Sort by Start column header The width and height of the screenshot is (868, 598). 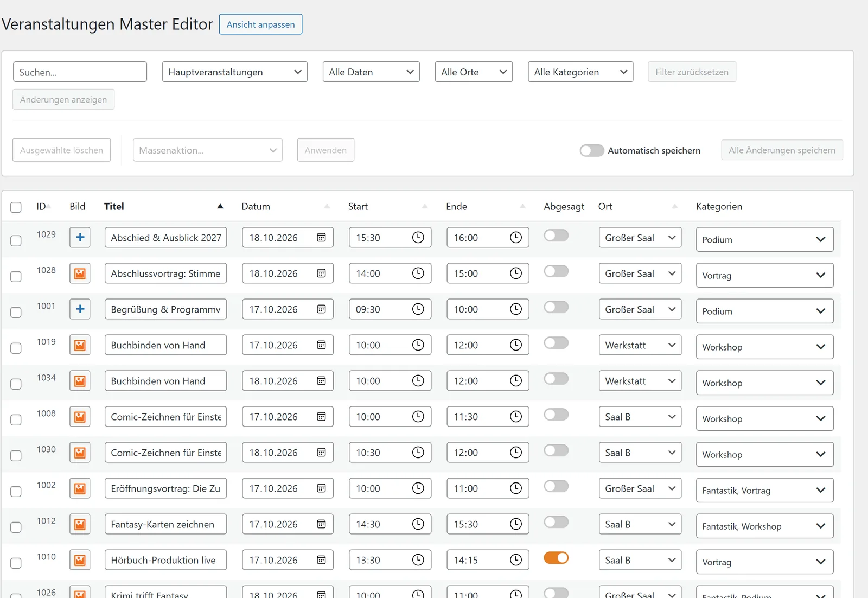coord(358,206)
